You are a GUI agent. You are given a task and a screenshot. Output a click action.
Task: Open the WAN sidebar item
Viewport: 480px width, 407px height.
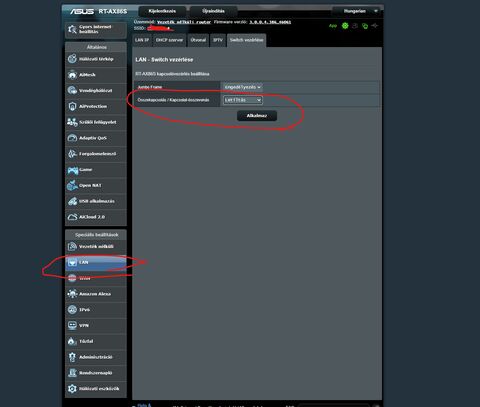[96, 278]
